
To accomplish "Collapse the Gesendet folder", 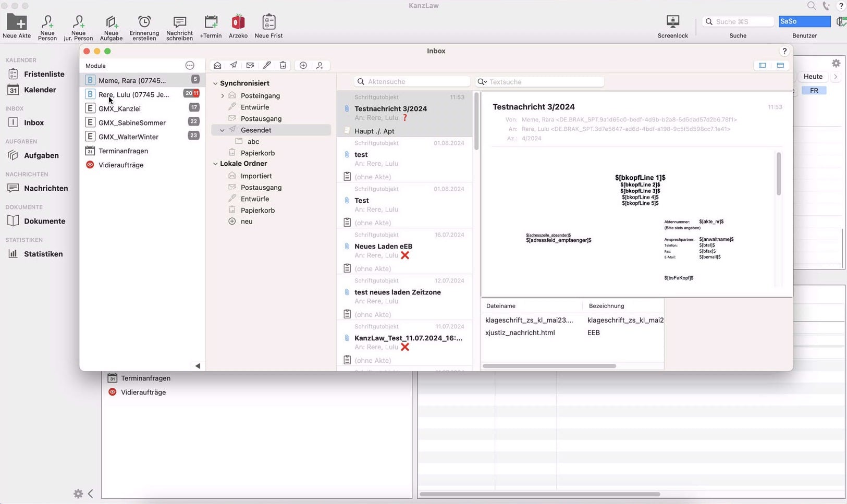I will (223, 130).
